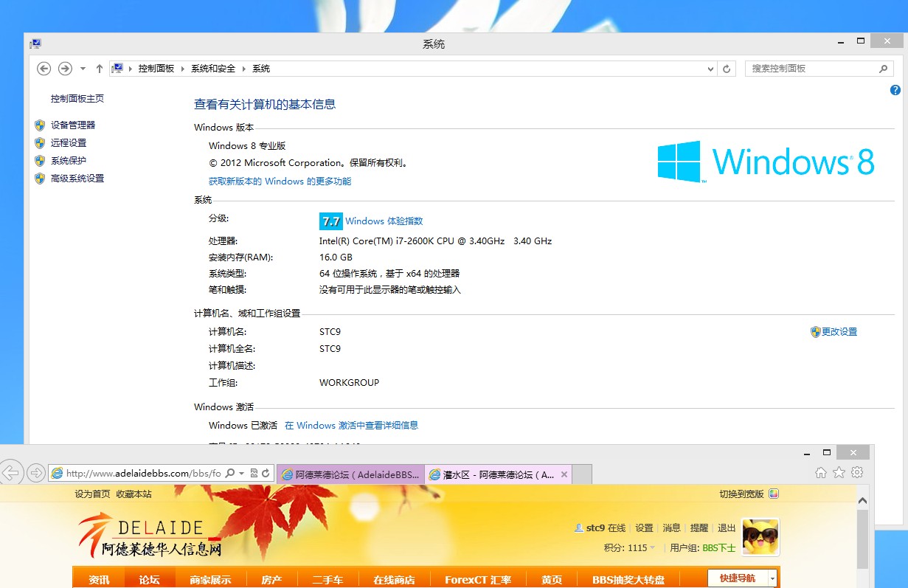Switch to the 灌水区 browser tab

tap(498, 474)
